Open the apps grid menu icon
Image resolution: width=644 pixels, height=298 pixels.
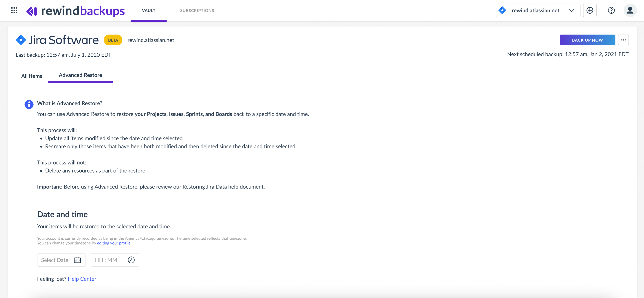(x=14, y=10)
